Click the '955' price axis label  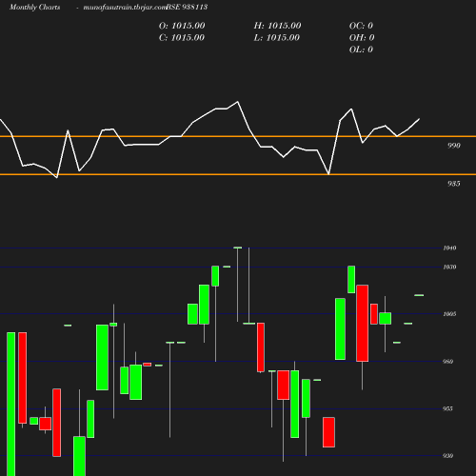(448, 408)
